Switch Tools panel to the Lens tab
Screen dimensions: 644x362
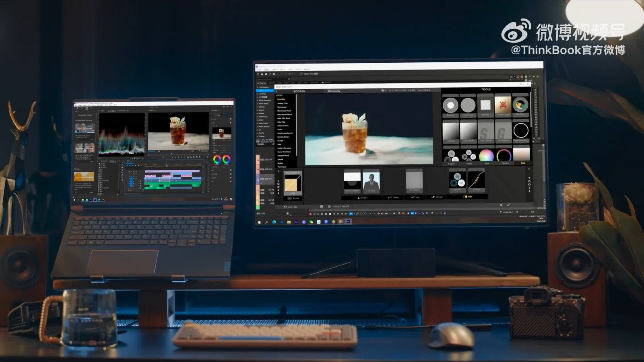coord(487,163)
